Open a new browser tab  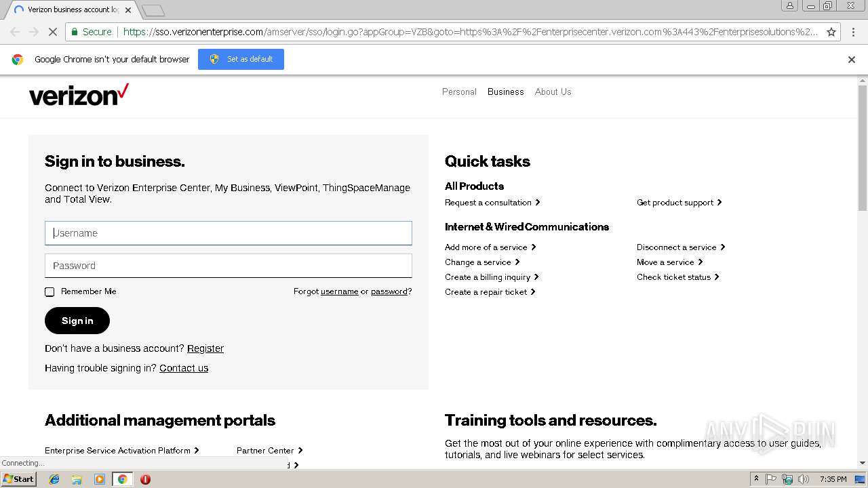tap(154, 10)
